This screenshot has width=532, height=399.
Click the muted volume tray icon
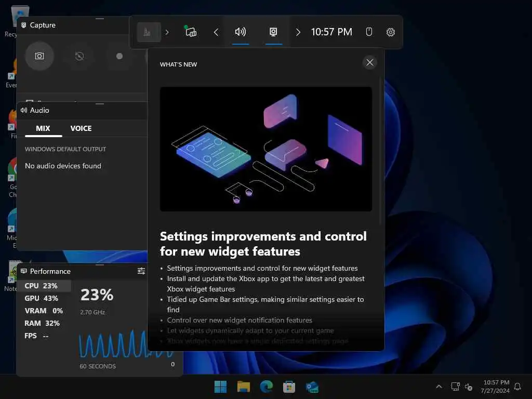(x=469, y=387)
